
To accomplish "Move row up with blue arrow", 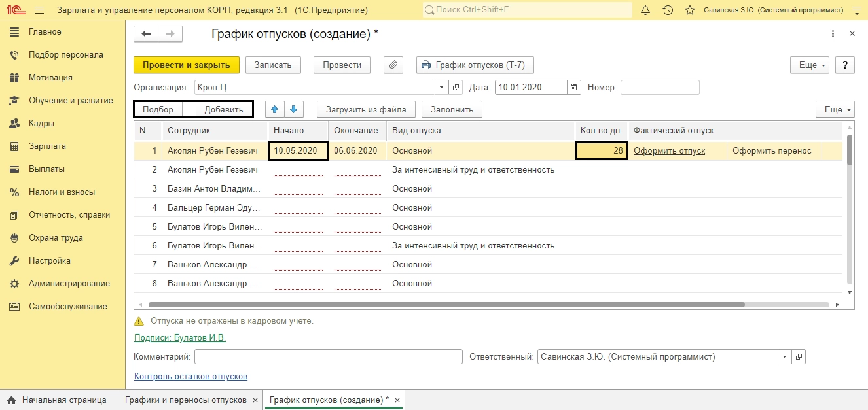I will click(275, 109).
